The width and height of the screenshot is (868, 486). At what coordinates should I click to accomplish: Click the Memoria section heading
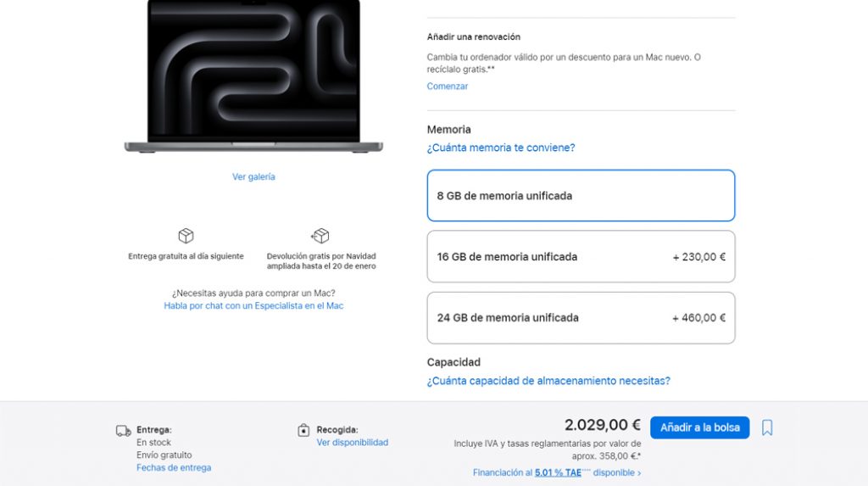(449, 130)
